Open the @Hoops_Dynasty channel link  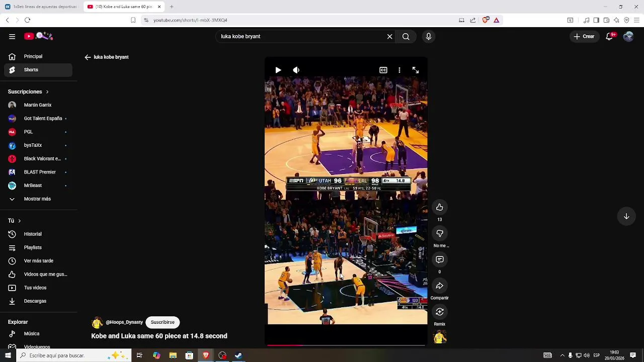pyautogui.click(x=124, y=322)
